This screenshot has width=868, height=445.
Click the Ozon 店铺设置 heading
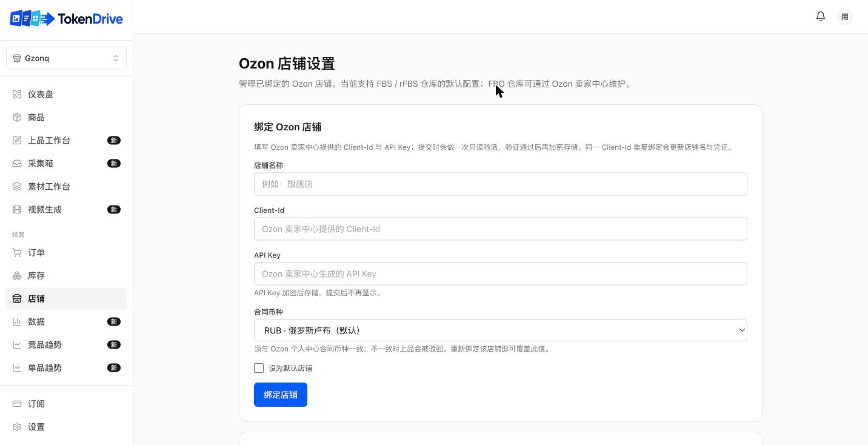[x=287, y=64]
